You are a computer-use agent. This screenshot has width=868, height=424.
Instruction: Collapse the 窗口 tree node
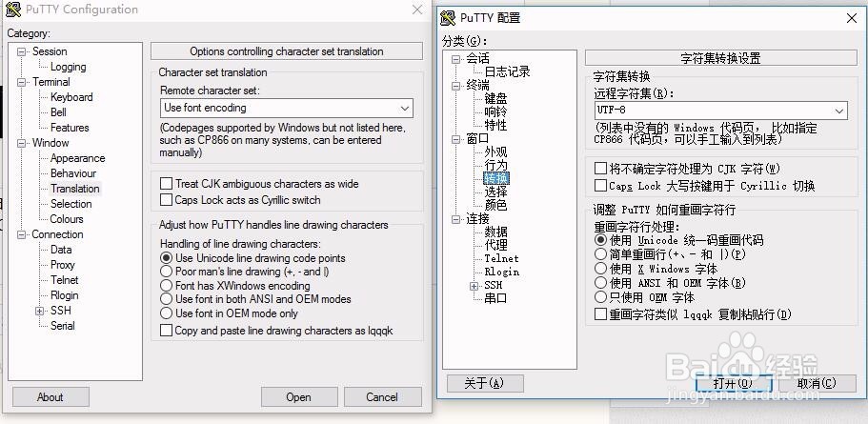[455, 139]
